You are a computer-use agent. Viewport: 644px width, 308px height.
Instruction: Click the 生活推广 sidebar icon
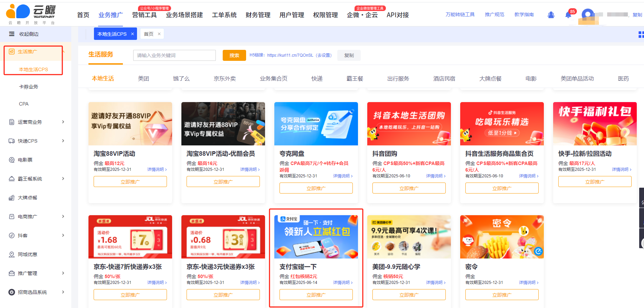click(x=11, y=52)
